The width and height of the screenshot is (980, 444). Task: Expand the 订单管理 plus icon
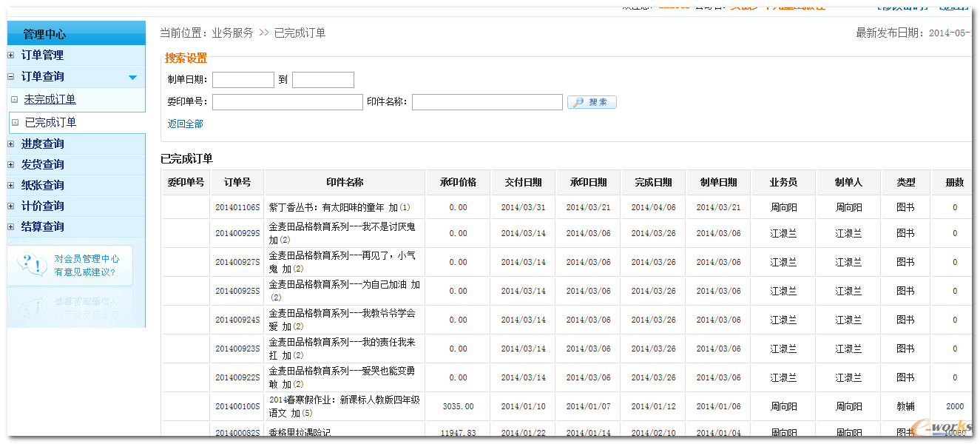click(x=10, y=55)
